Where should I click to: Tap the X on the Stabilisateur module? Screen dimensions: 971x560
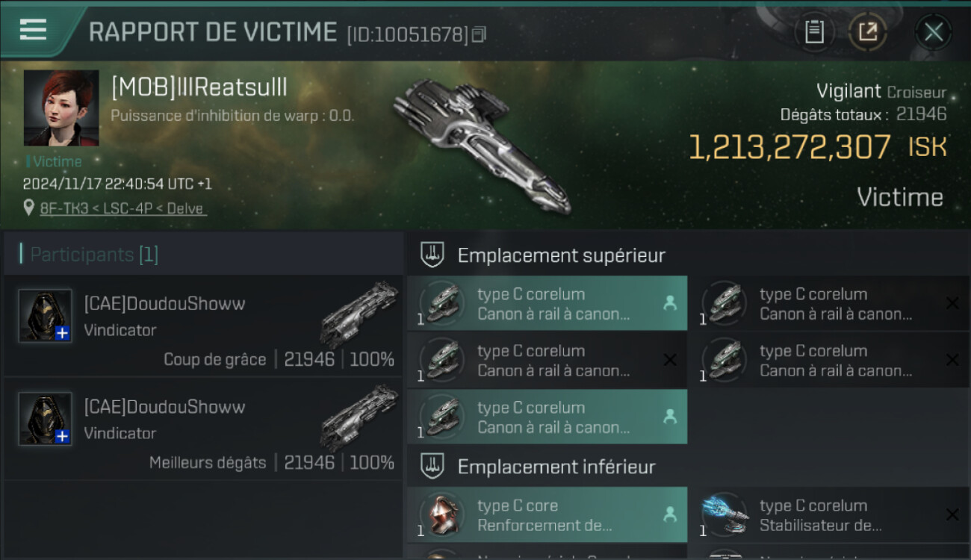coord(952,514)
